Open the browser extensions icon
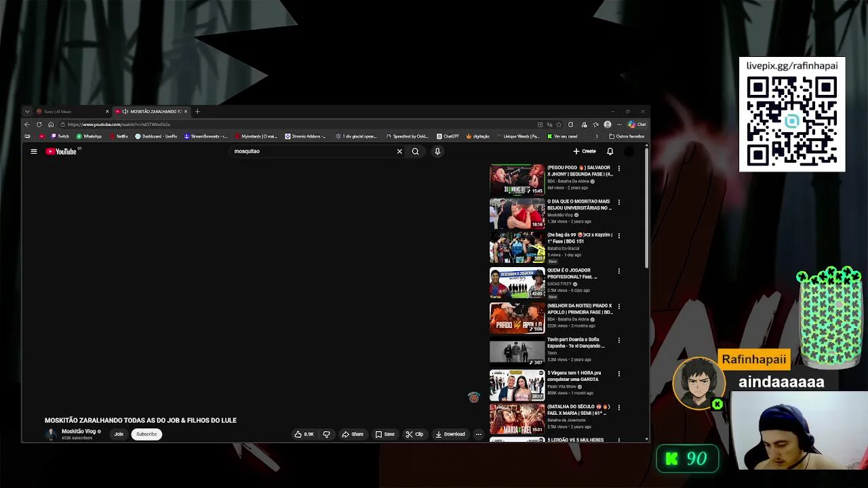This screenshot has width=868, height=488. 570,125
